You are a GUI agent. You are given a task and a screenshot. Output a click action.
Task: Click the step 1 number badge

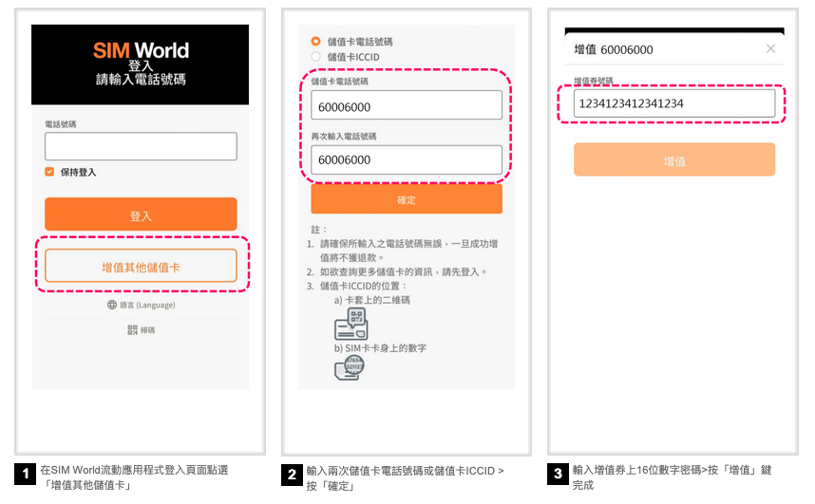pyautogui.click(x=26, y=475)
